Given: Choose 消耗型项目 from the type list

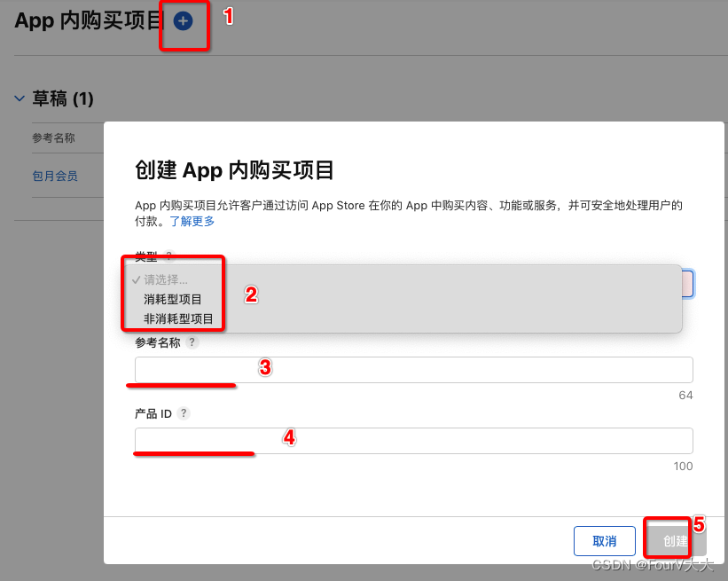Looking at the screenshot, I should tap(172, 300).
